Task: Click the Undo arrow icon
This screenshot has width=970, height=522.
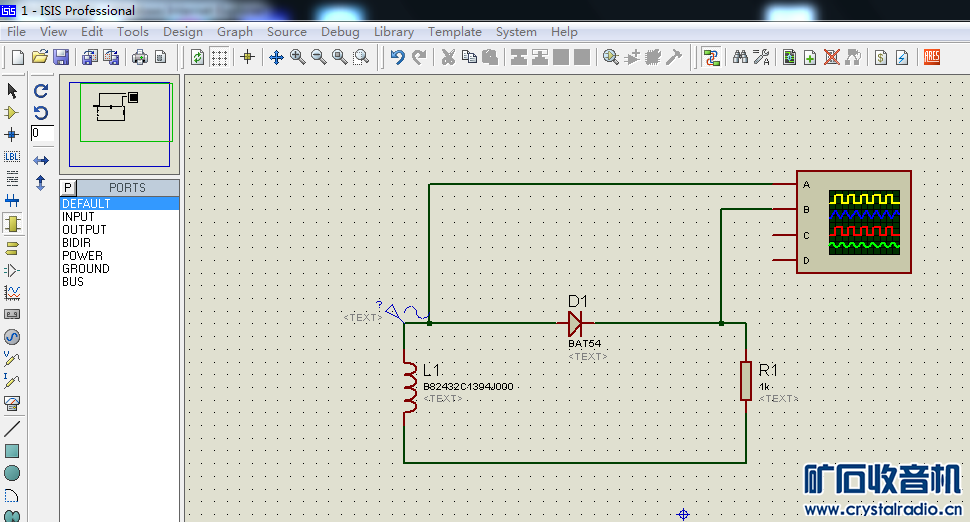Action: [x=397, y=57]
